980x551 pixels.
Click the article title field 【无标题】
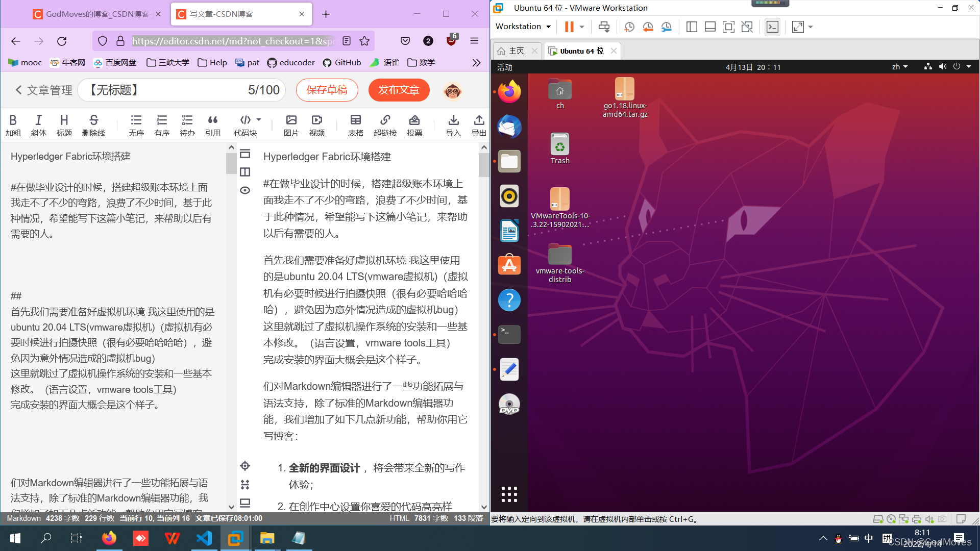pos(113,90)
